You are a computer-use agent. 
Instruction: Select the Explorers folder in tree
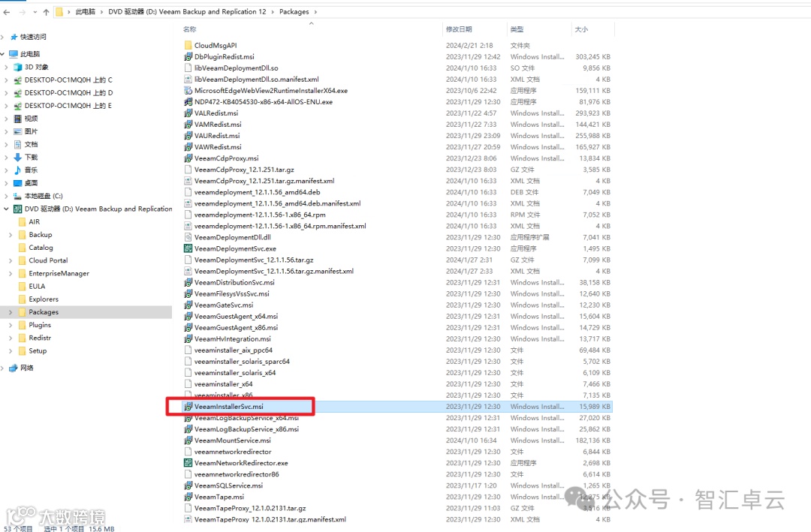(x=44, y=299)
